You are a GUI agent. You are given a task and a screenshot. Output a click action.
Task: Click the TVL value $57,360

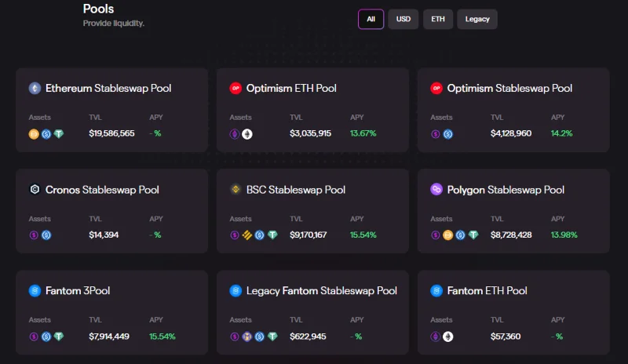506,337
